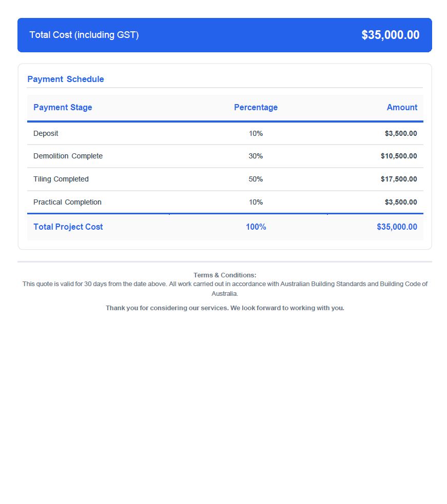Viewport: 447px width, 504px height.
Task: Click the $10,500.00 amount cell
Action: tap(398, 156)
